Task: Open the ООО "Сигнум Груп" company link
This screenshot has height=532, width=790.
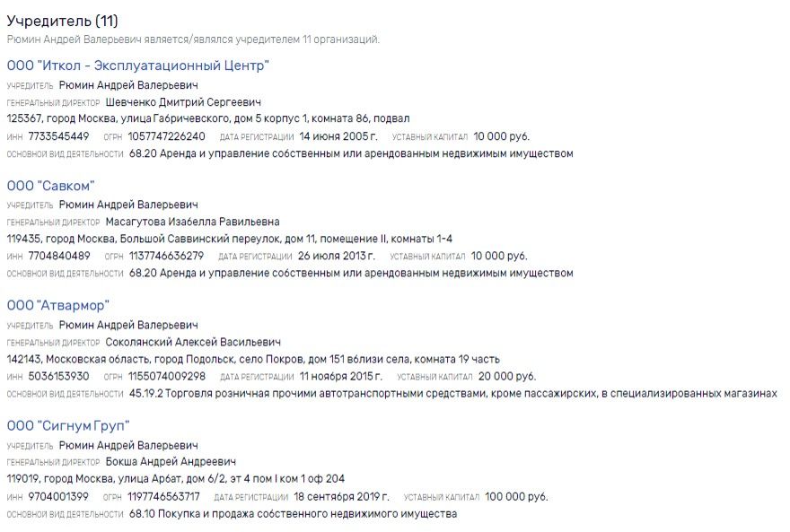Action: (68, 425)
